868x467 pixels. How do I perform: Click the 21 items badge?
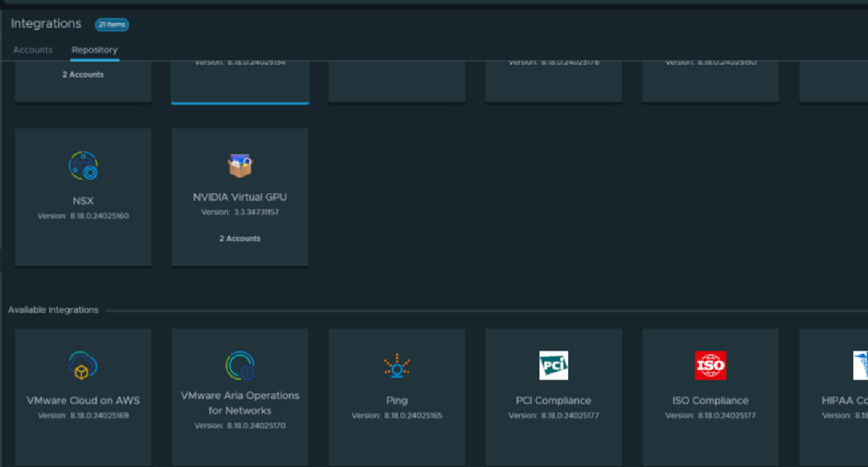(x=111, y=25)
